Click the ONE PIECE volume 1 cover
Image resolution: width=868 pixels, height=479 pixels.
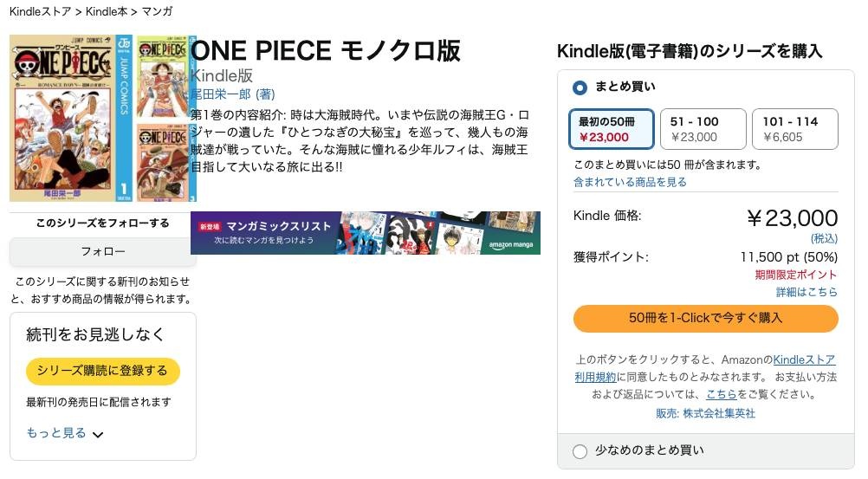[72, 118]
